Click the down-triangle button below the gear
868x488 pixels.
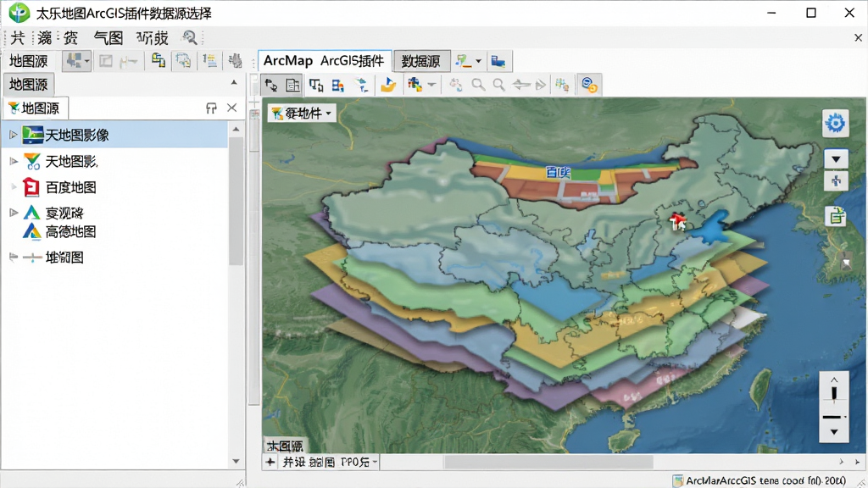coord(836,158)
